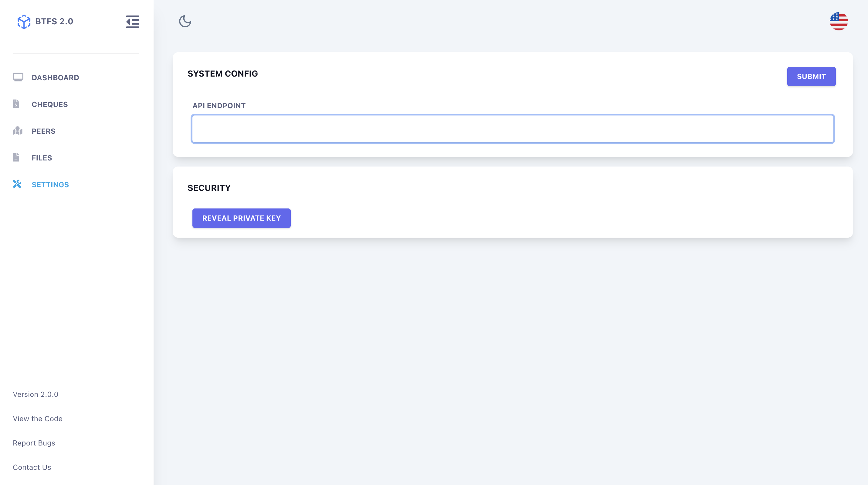The height and width of the screenshot is (485, 868).
Task: Follow the Report Bugs link
Action: click(34, 443)
